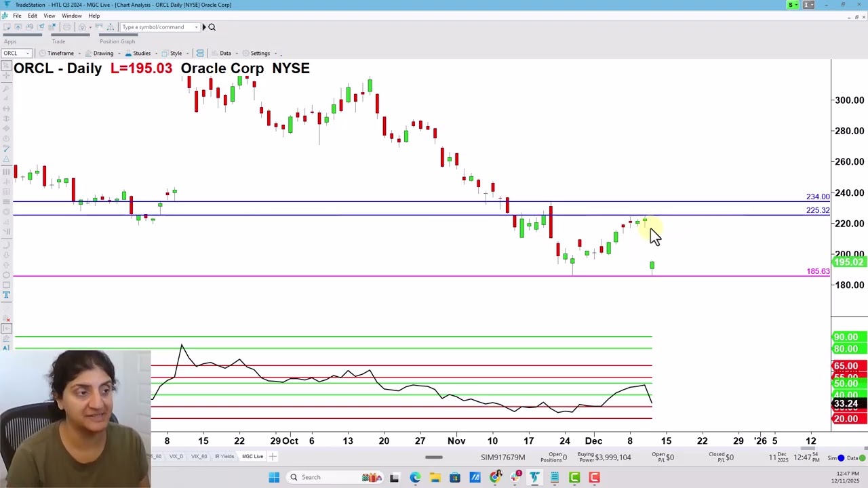
Task: Select the ellipse drawing tool
Action: click(x=6, y=275)
